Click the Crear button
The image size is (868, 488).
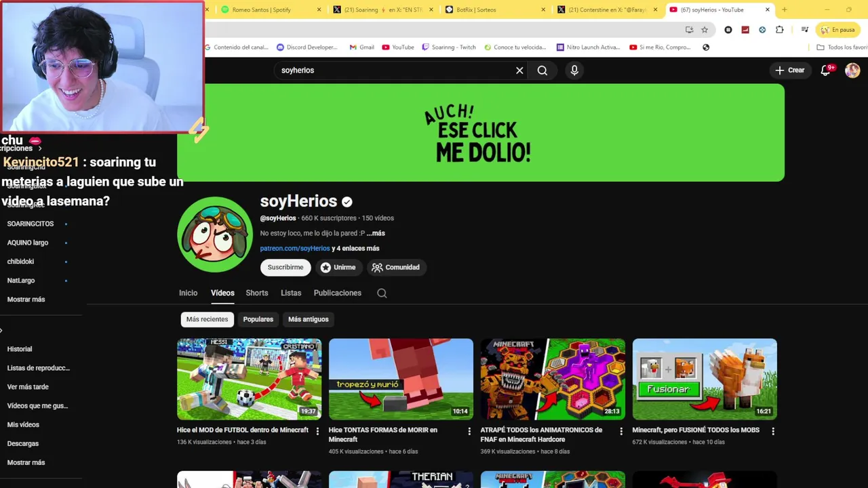tap(790, 70)
